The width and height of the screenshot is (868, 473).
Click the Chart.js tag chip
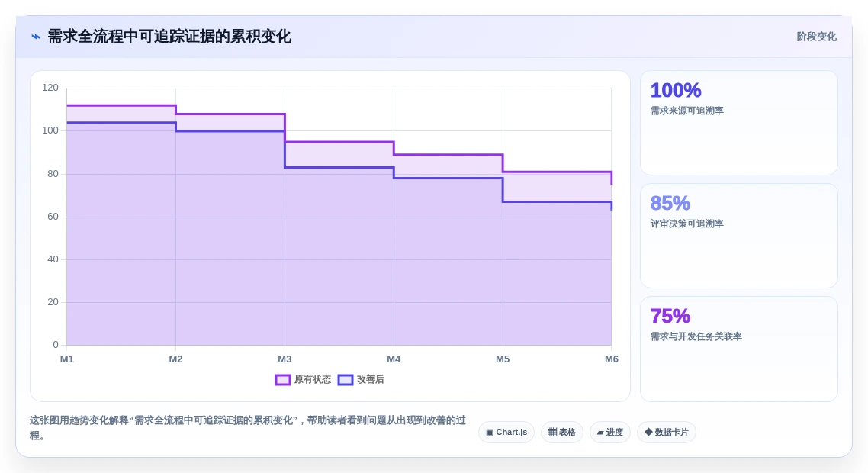506,432
